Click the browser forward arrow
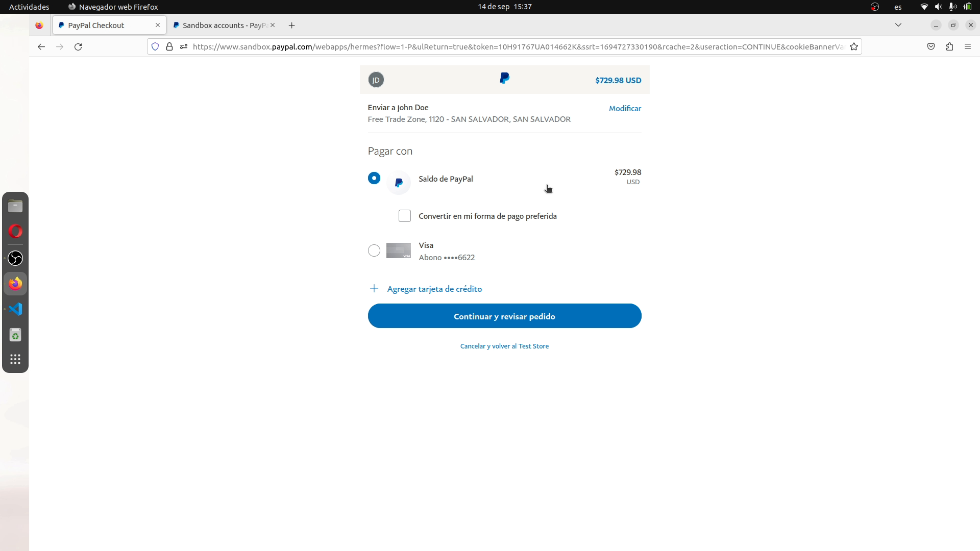The image size is (980, 551). pyautogui.click(x=60, y=46)
